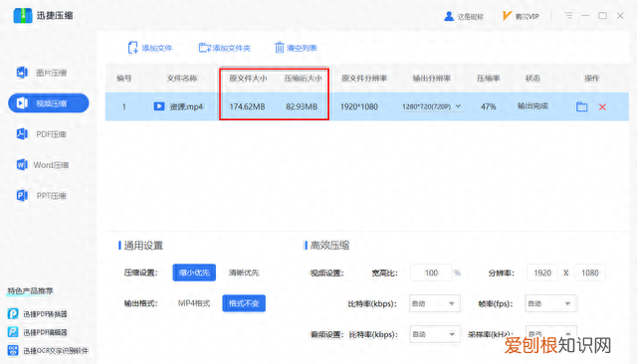Select the PDF压缩 sidebar icon
637x364 pixels.
pyautogui.click(x=22, y=134)
